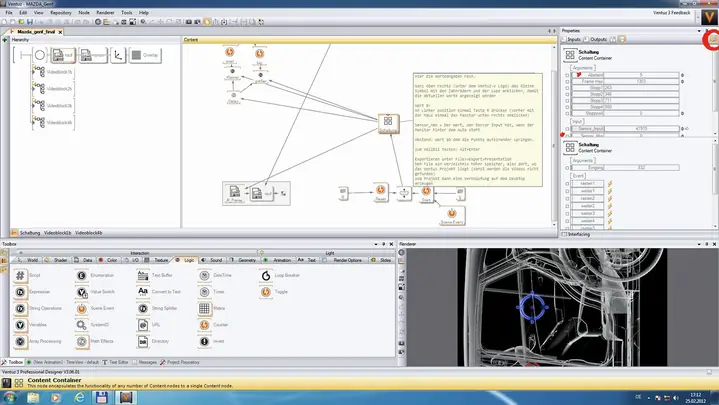Image resolution: width=719 pixels, height=405 pixels.
Task: Click the Script node icon in Toolbox
Action: 20,274
